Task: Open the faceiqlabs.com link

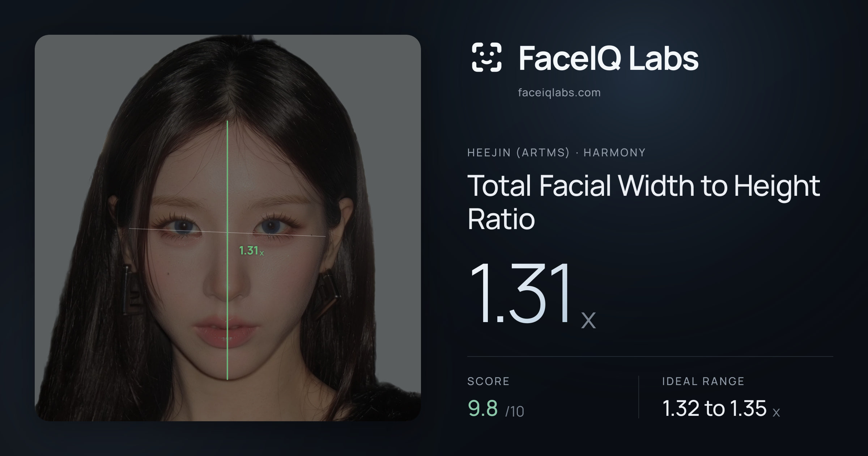Action: coord(559,93)
